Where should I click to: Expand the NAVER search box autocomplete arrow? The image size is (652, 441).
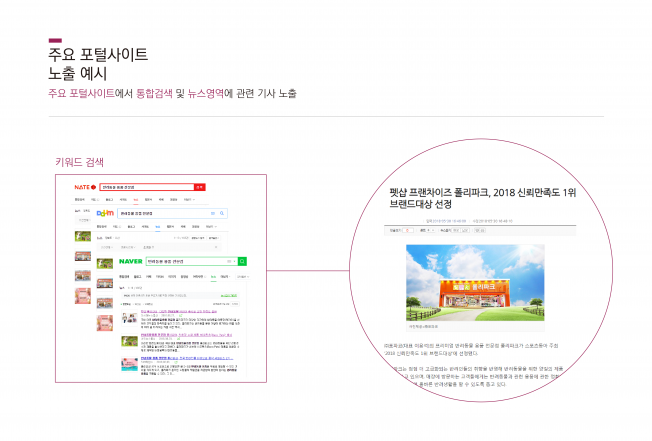(x=235, y=261)
